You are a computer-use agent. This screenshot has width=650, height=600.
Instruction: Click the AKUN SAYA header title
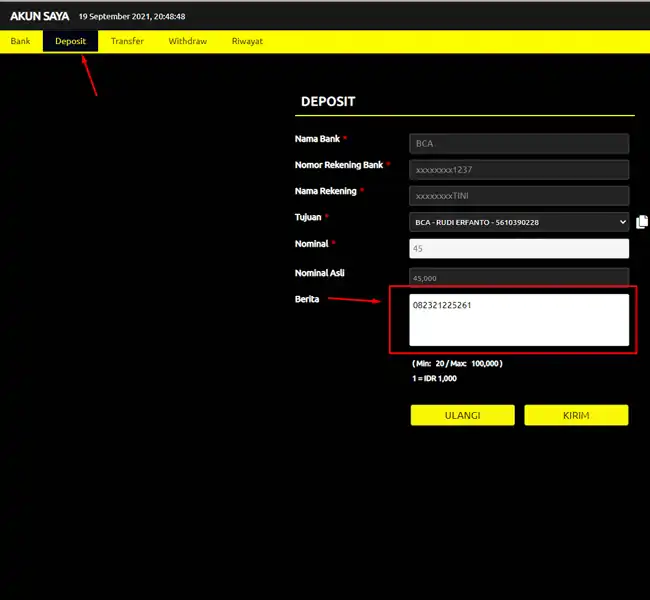pyautogui.click(x=40, y=16)
